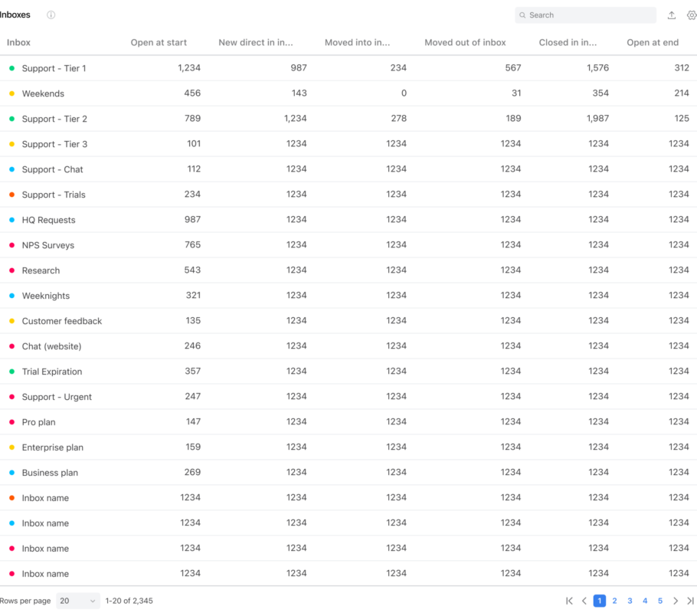This screenshot has width=697, height=616.
Task: Focus the Search input field
Action: pyautogui.click(x=585, y=15)
